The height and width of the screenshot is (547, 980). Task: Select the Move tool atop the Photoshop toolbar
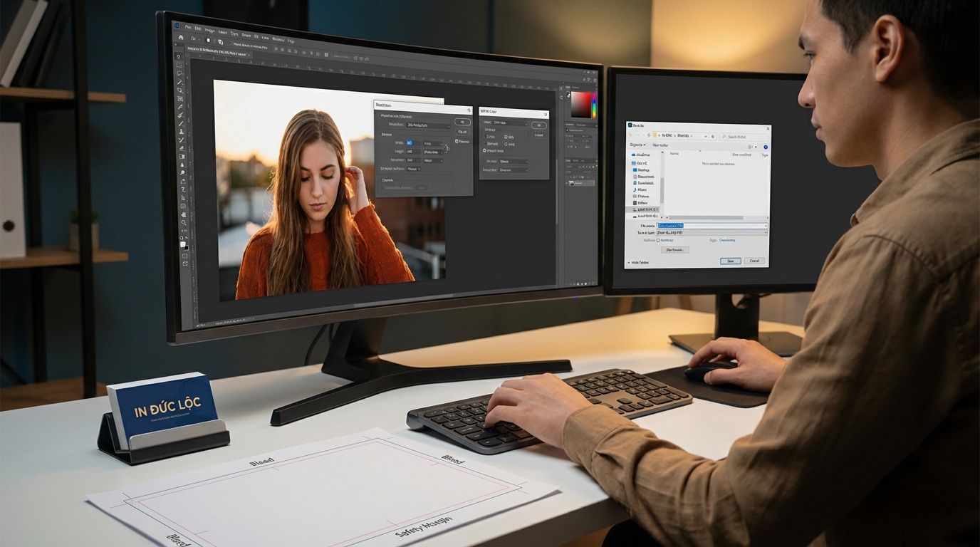(x=179, y=58)
